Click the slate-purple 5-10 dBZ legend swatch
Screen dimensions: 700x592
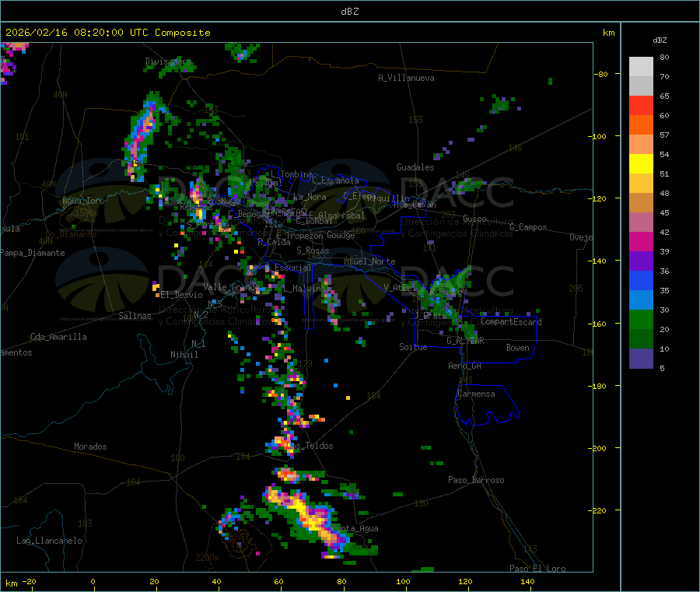tap(641, 359)
